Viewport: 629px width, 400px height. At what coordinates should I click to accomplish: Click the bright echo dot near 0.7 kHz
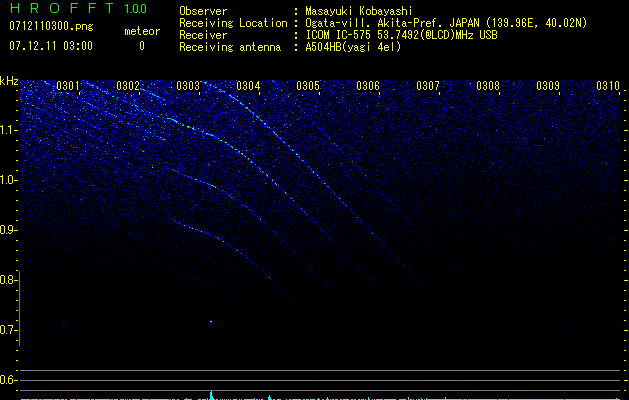[x=211, y=322]
